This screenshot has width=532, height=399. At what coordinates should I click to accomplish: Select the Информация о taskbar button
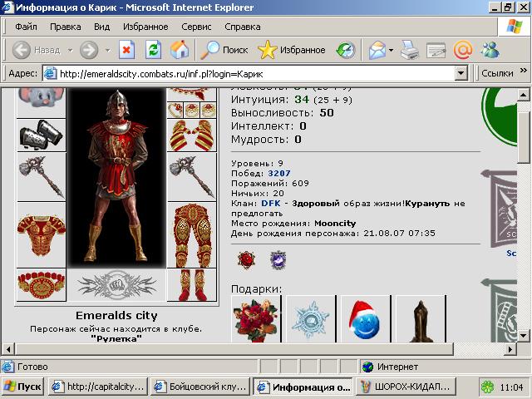click(303, 387)
